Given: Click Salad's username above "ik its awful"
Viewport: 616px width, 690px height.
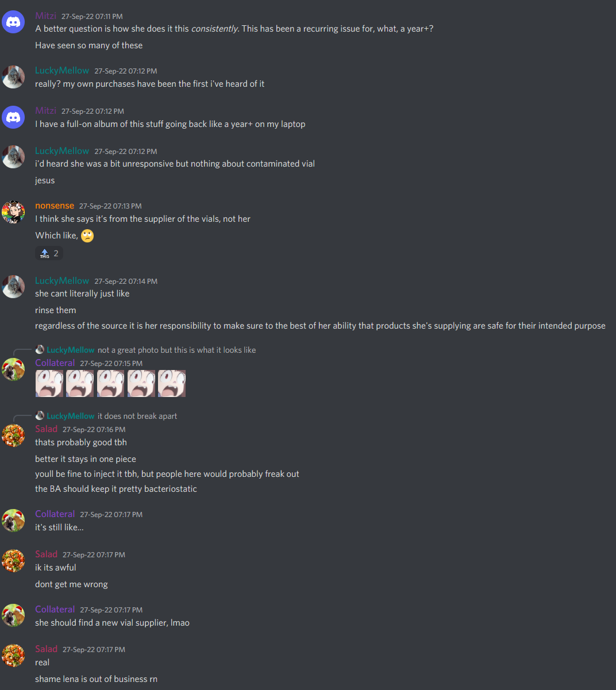Looking at the screenshot, I should (47, 554).
